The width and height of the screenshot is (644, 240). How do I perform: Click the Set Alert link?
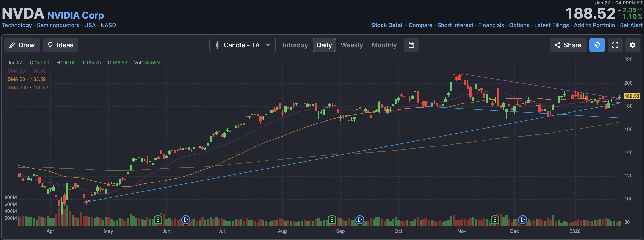(x=631, y=25)
